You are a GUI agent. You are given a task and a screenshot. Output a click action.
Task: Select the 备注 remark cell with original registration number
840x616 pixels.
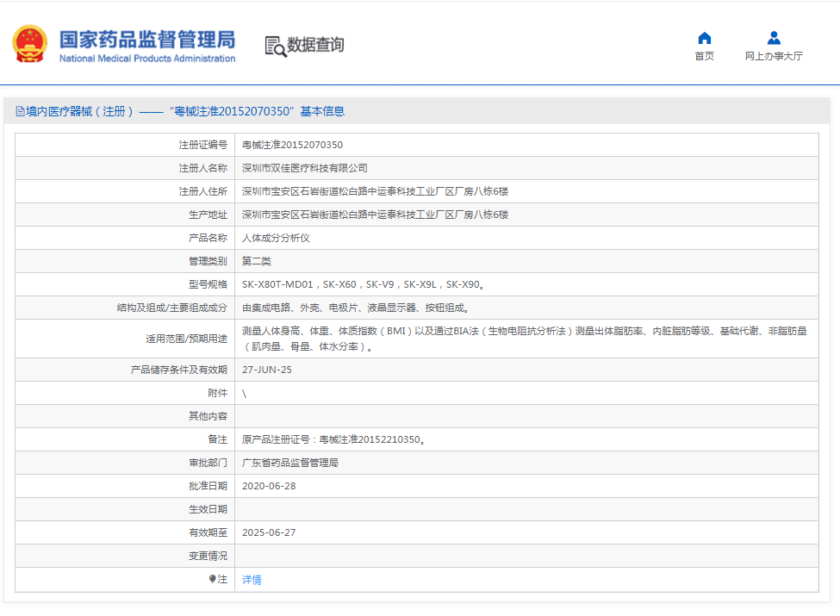[x=336, y=438]
